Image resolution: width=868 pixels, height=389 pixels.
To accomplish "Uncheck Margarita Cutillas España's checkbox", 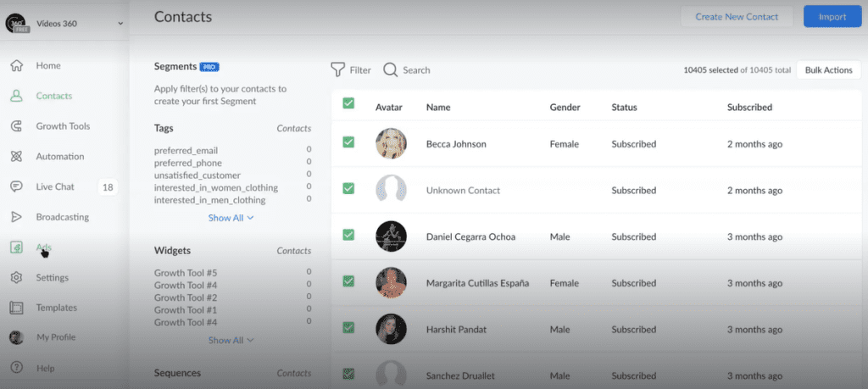I will point(348,281).
